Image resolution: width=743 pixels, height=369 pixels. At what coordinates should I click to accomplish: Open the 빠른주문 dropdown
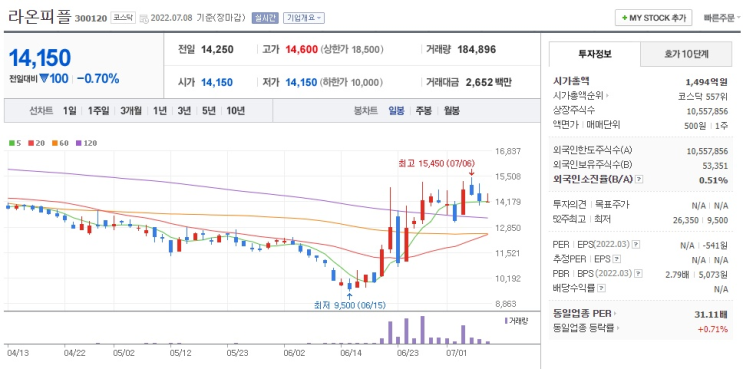[722, 18]
